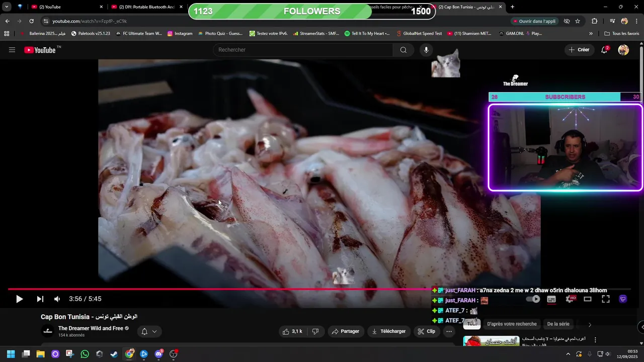The image size is (644, 362).
Task: Search with voice microphone
Action: point(426,50)
